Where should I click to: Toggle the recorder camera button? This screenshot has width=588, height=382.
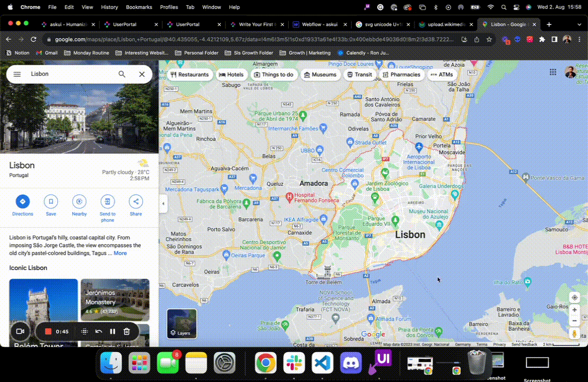coord(20,332)
